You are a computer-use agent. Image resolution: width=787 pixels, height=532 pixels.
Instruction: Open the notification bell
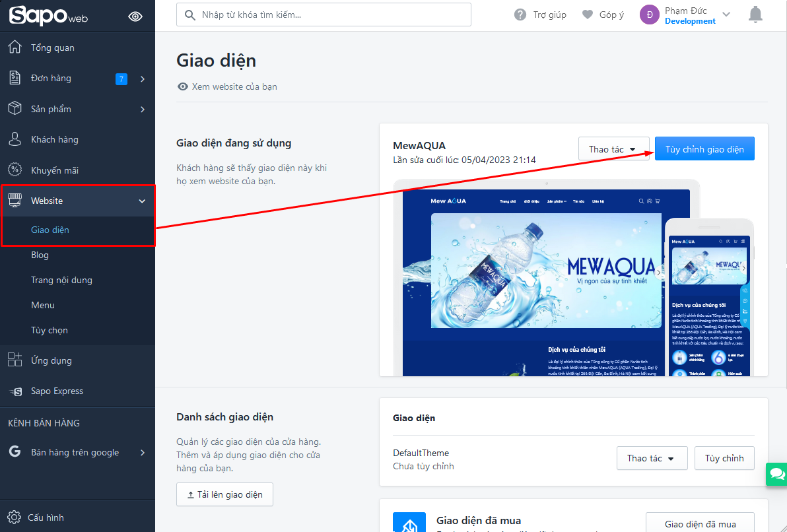pyautogui.click(x=755, y=15)
